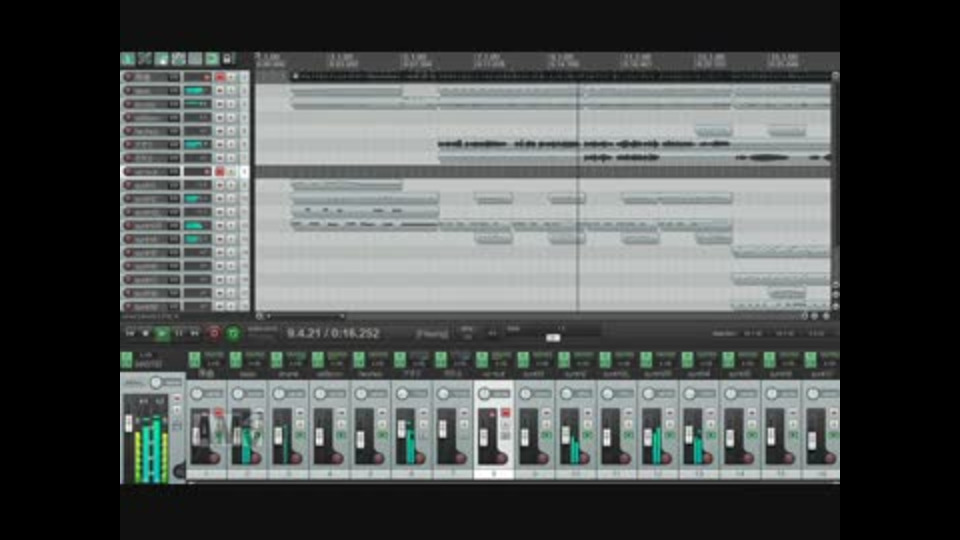The width and height of the screenshot is (960, 540).
Task: Select mixer strip number 11 label
Action: (x=617, y=474)
